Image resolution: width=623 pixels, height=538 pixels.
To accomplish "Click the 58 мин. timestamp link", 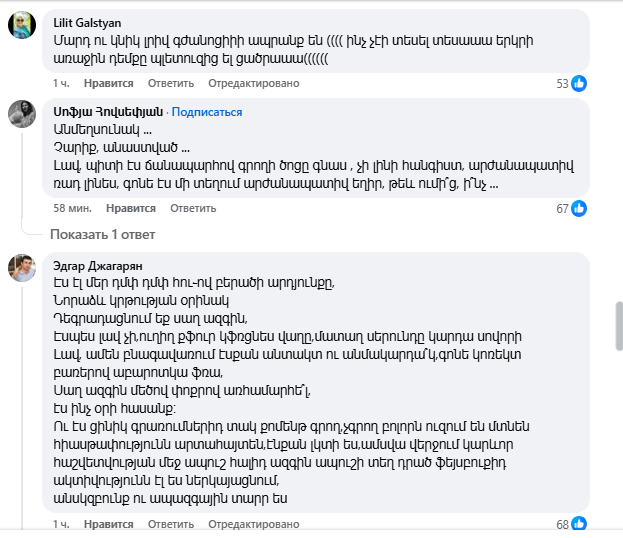I will 72,208.
